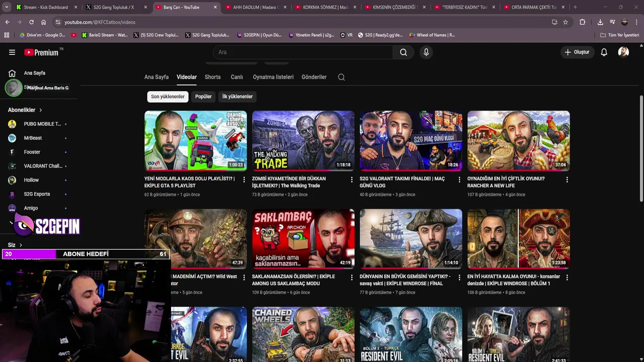Open the browser media control icon
Viewport: 644px width, 362px height.
click(x=612, y=22)
